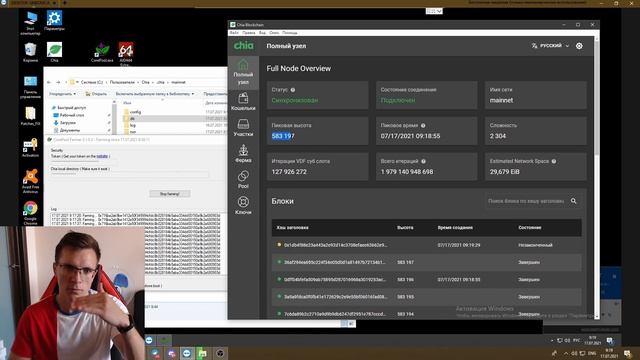Select Быстрый доступ in Explorer navigation pane

[71, 108]
